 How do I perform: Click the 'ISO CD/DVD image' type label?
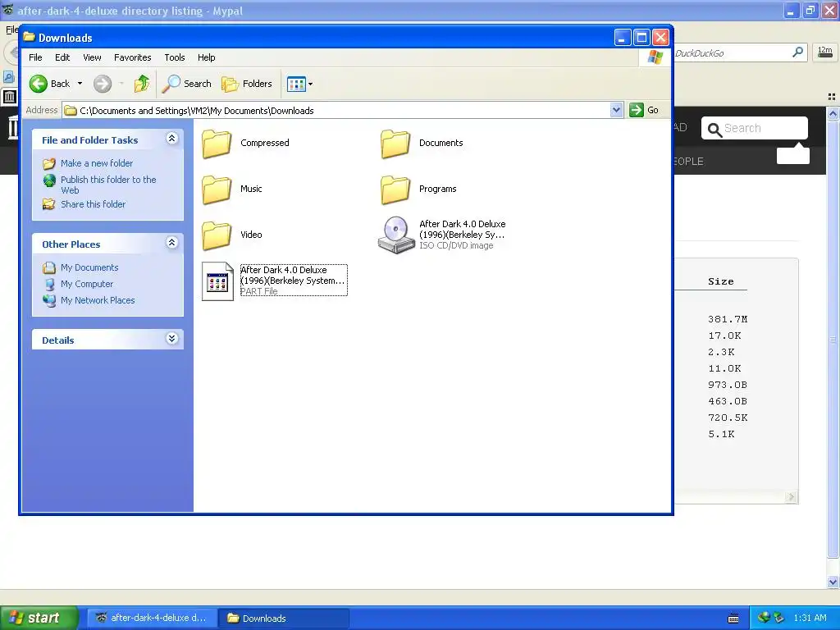pyautogui.click(x=456, y=245)
